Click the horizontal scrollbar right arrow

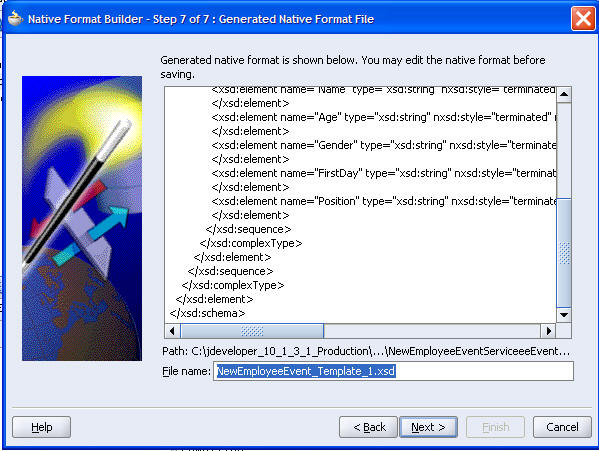point(549,331)
